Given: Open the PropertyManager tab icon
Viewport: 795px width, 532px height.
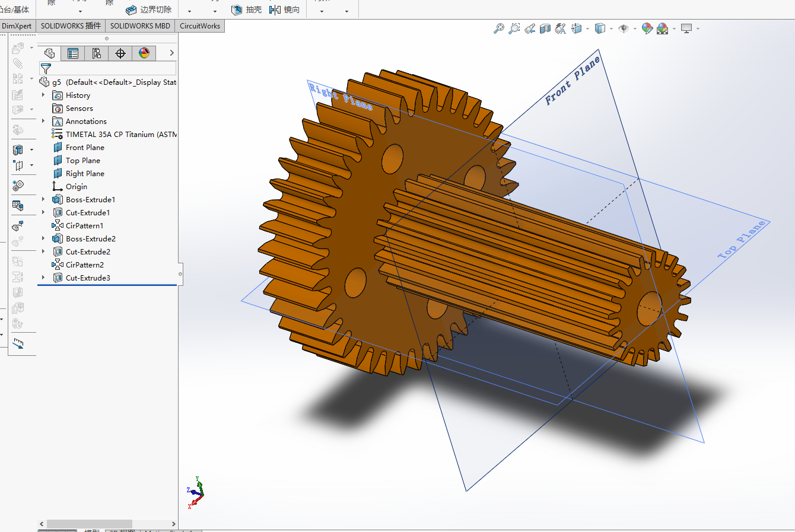Looking at the screenshot, I should (x=73, y=53).
